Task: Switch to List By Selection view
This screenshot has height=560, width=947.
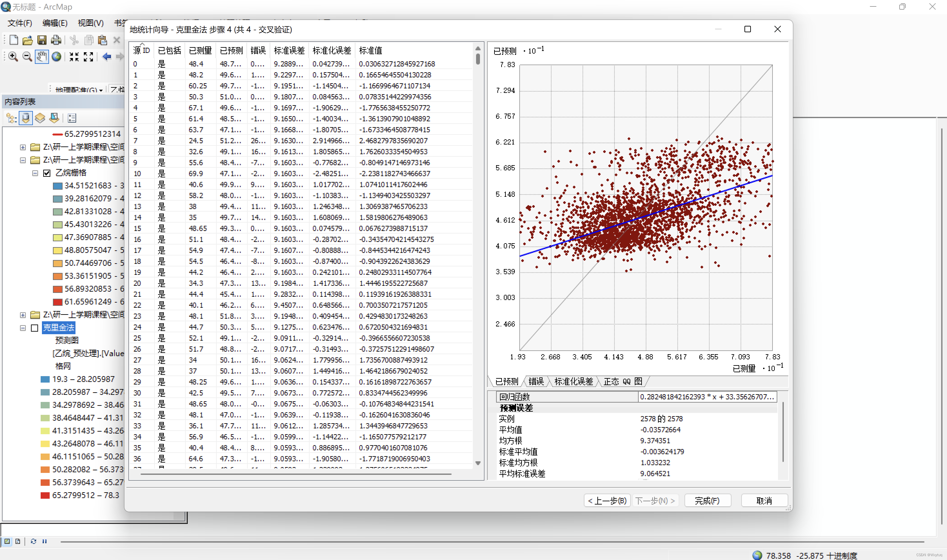Action: 54,118
